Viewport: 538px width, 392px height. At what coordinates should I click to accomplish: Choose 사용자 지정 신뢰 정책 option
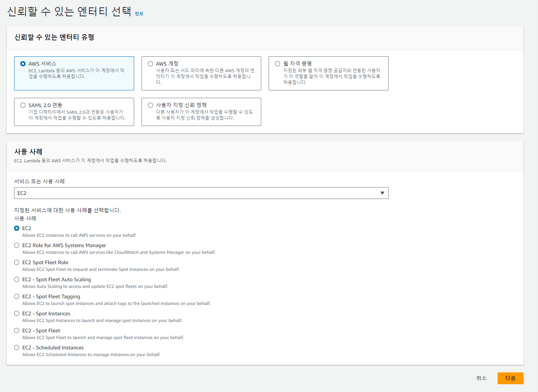[x=150, y=105]
